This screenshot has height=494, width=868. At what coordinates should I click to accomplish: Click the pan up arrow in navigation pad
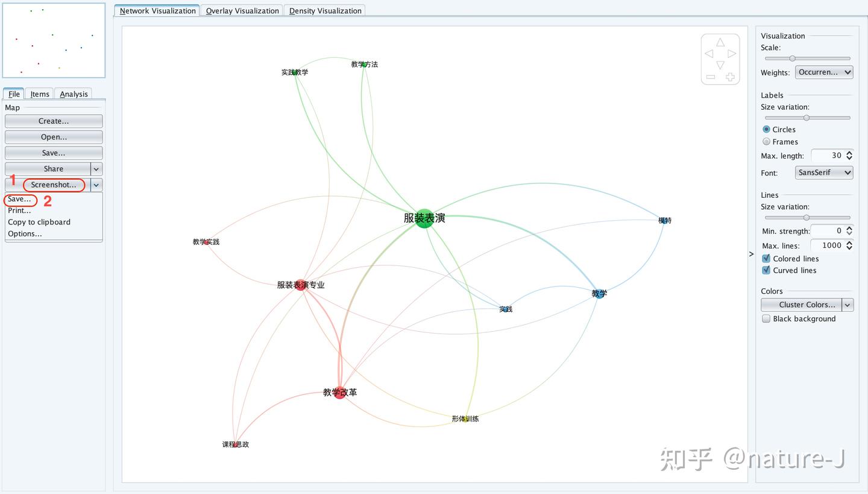720,42
